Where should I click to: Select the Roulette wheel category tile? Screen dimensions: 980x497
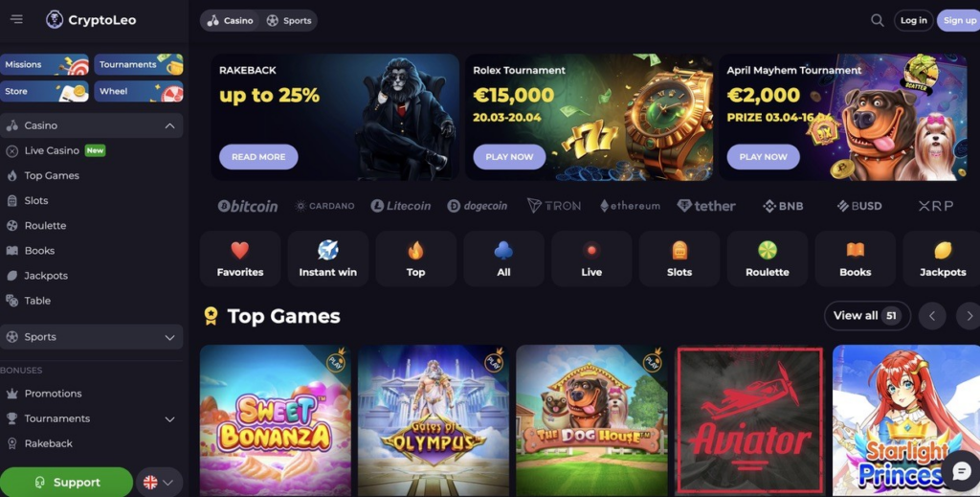point(767,259)
